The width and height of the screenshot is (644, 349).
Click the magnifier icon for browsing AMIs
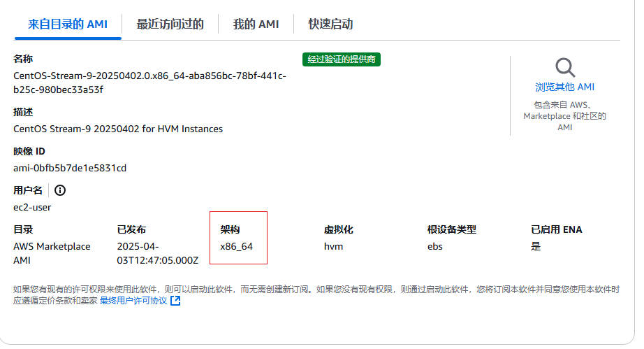pyautogui.click(x=565, y=67)
